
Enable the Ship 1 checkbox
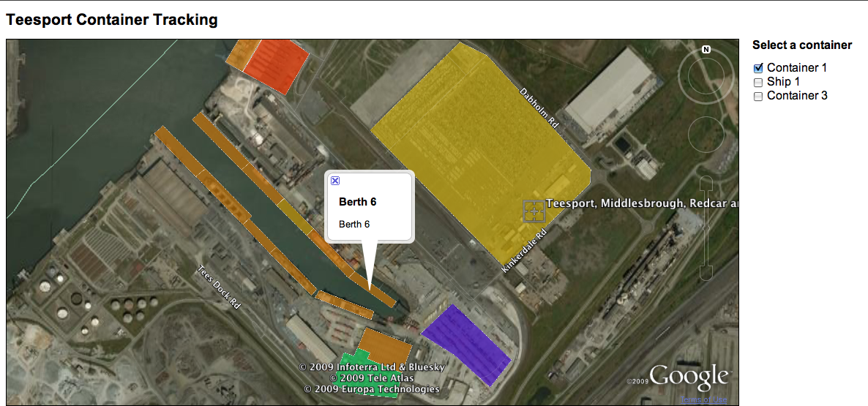point(758,82)
